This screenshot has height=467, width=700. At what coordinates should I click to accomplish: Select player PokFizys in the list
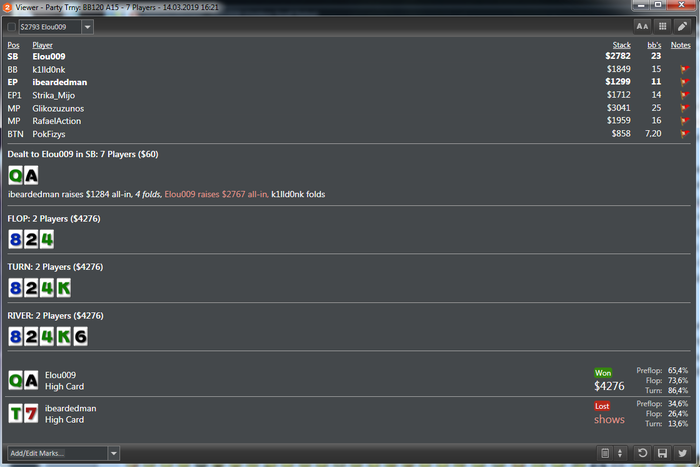click(49, 134)
